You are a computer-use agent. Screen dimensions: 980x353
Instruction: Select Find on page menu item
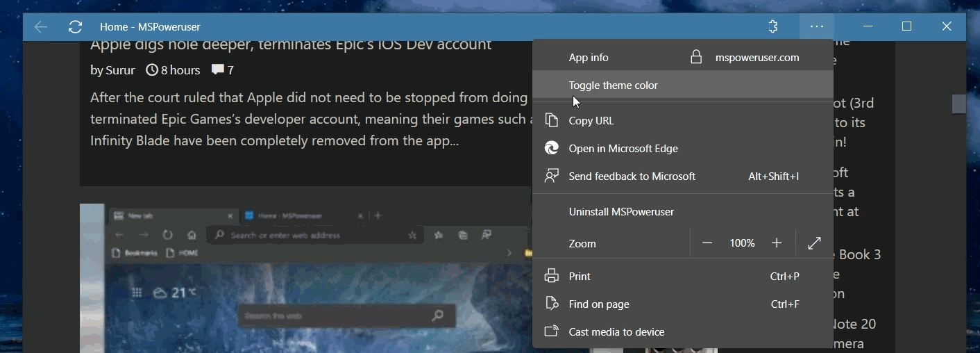pyautogui.click(x=683, y=304)
